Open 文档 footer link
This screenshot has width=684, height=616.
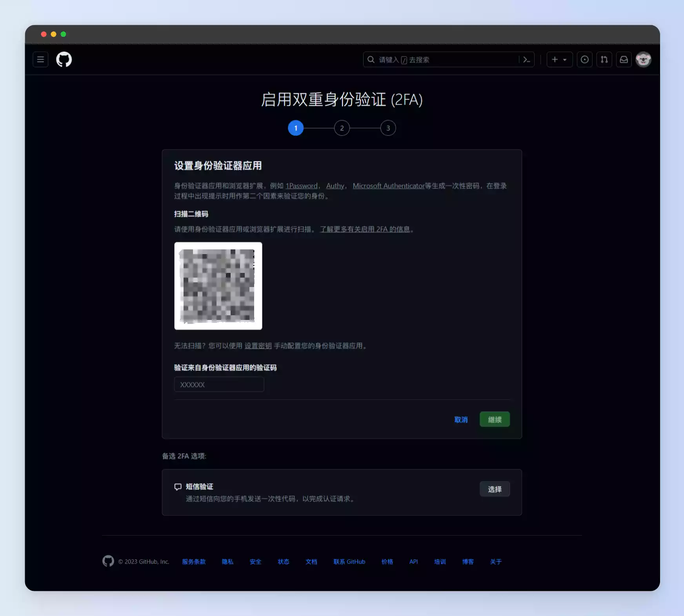coord(311,561)
